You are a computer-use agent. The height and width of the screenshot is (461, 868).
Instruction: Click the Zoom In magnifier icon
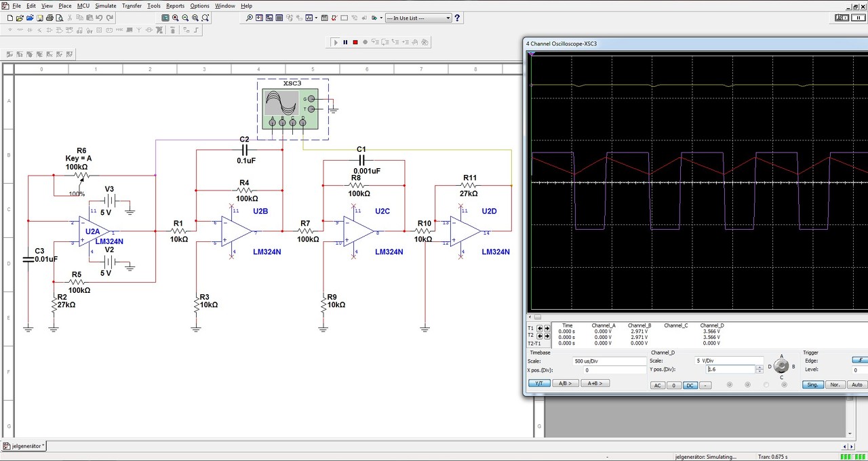(176, 18)
